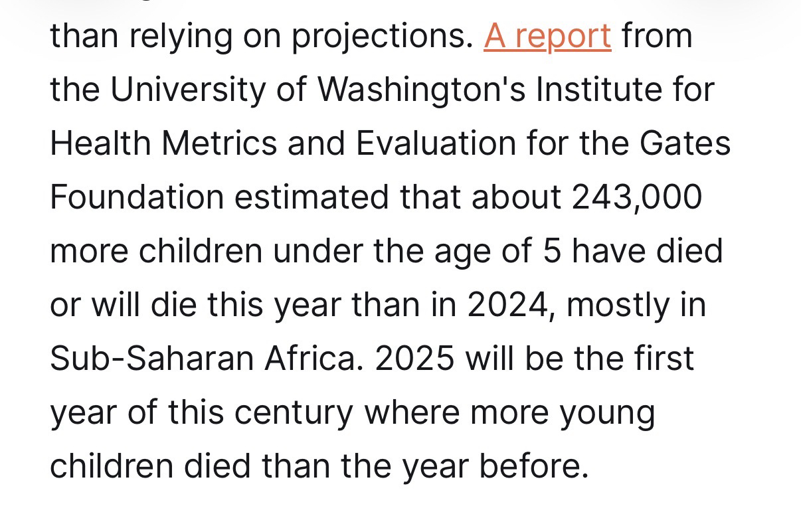Click the word "century" in the paragraph
The image size is (801, 532).
[294, 412]
